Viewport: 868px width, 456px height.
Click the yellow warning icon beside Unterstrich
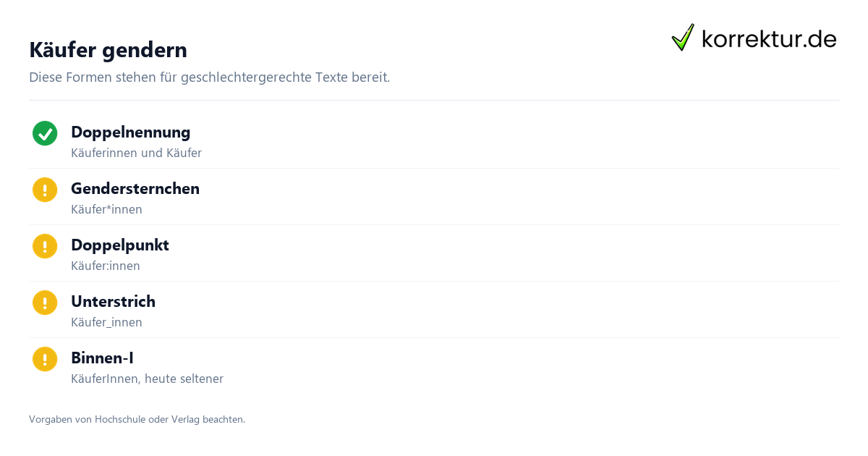point(45,303)
